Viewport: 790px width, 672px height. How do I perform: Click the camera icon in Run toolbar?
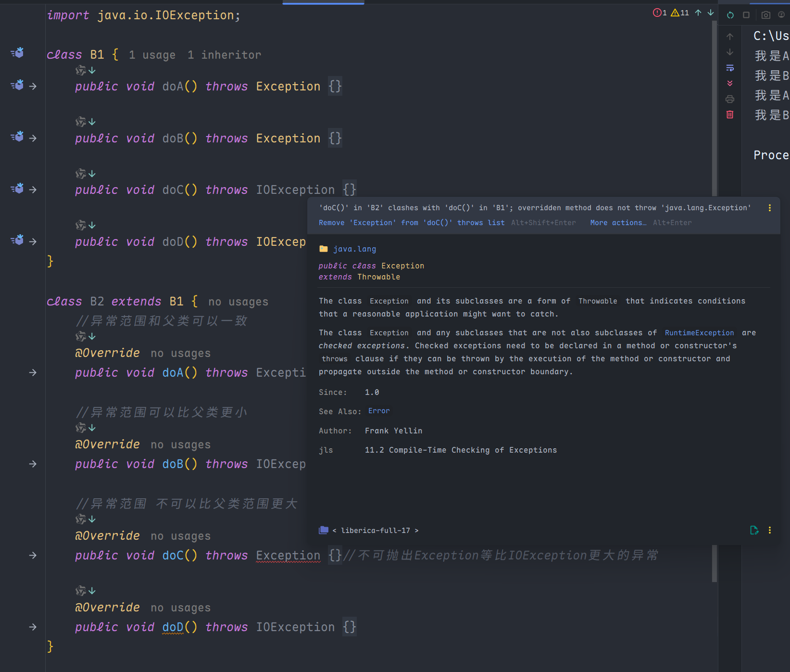[766, 15]
